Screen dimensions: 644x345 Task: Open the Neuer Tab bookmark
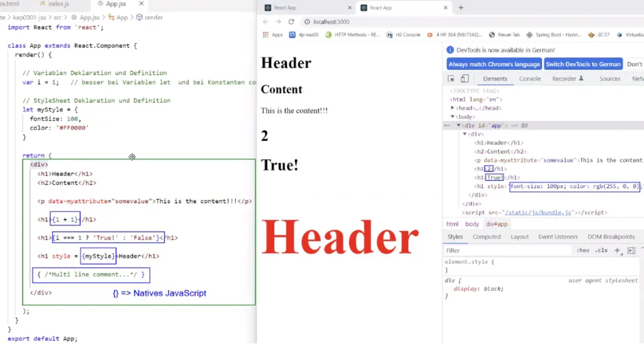[504, 35]
